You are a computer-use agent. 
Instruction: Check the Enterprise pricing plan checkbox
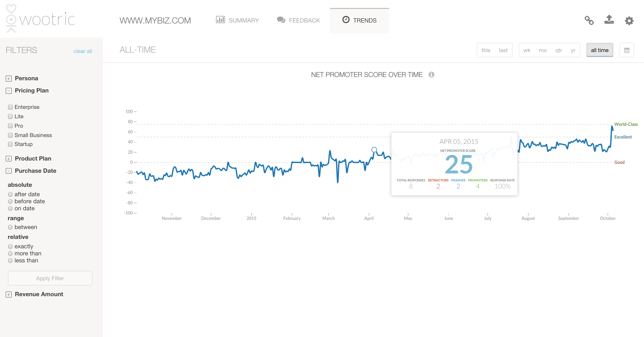[10, 107]
